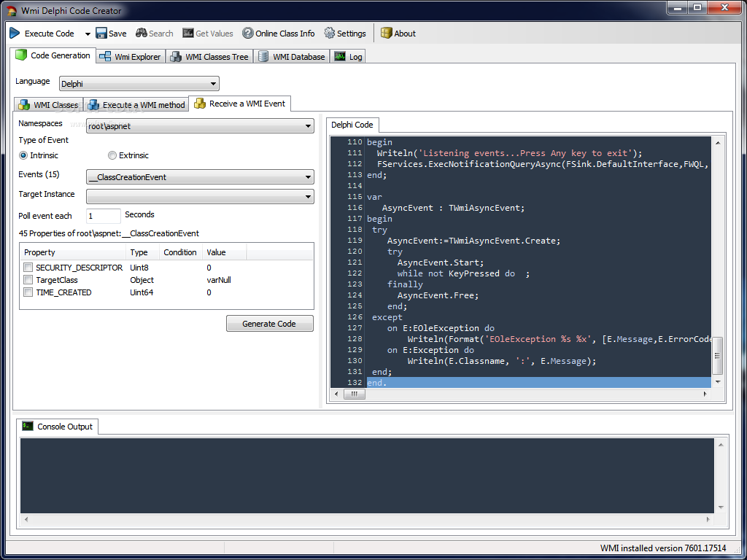Click the WMI Database cylinder icon
This screenshot has width=747, height=560.
263,57
